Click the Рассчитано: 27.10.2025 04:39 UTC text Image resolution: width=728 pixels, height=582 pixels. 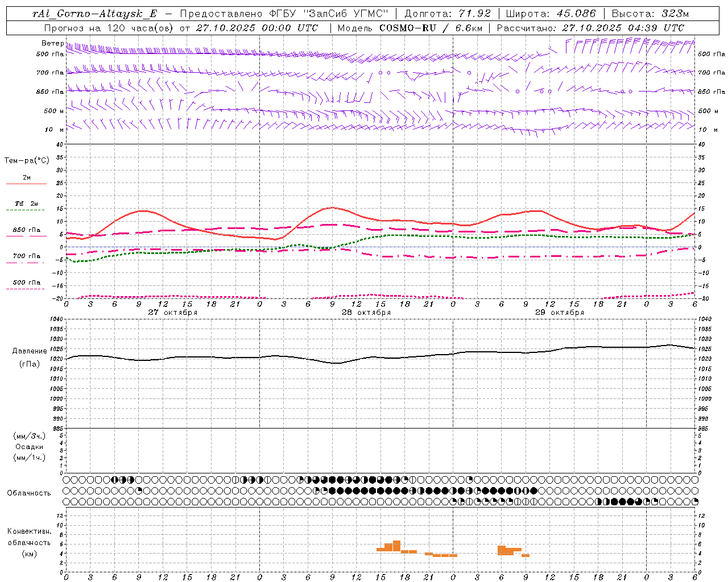click(x=590, y=28)
